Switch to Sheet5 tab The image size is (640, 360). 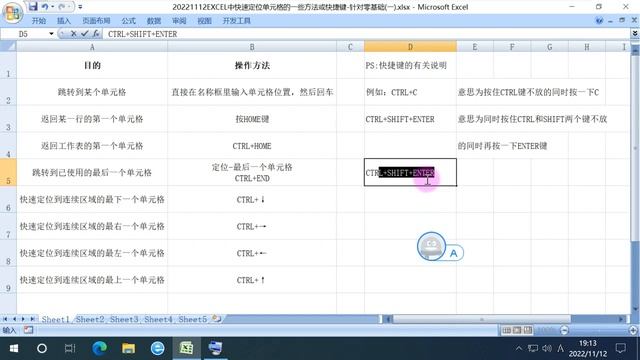click(192, 319)
